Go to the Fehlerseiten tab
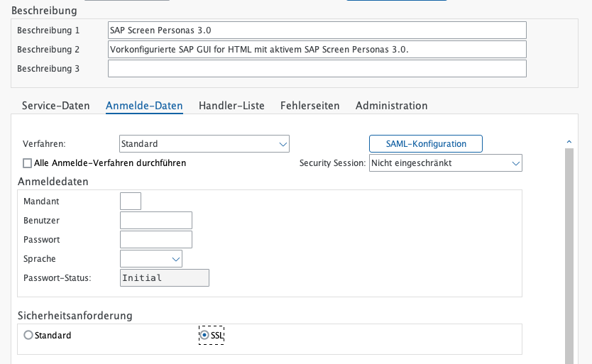The height and width of the screenshot is (364, 592). 309,106
